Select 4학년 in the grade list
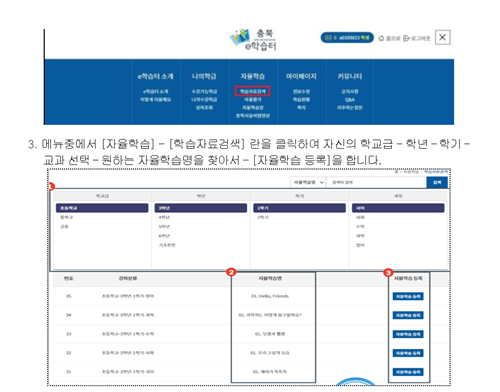The height and width of the screenshot is (392, 500). point(164,217)
